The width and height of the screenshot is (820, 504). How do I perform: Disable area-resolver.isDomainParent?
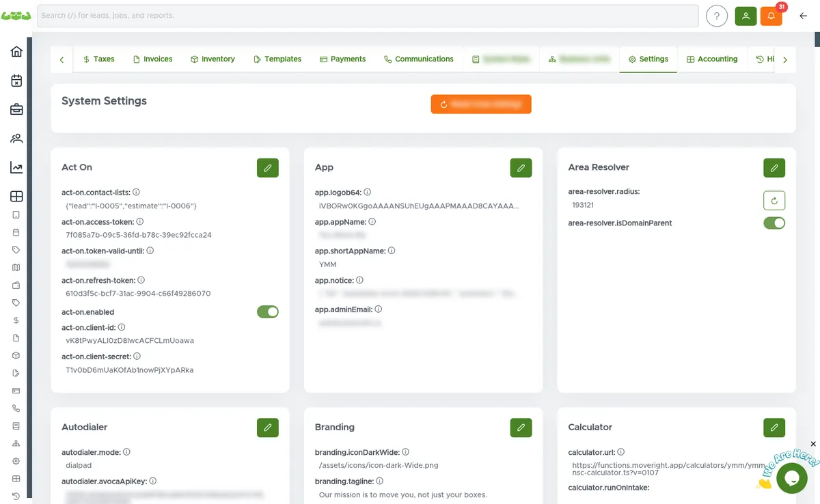coord(774,223)
